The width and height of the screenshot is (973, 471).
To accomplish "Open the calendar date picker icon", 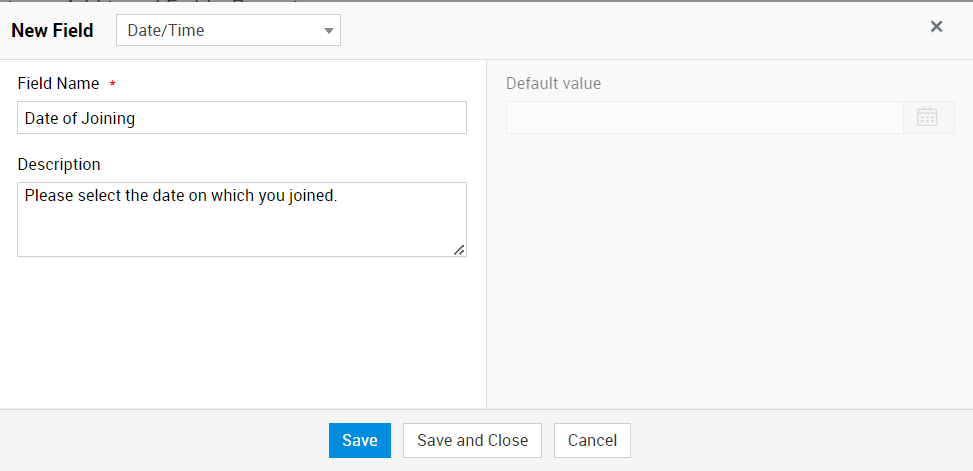I will point(927,117).
